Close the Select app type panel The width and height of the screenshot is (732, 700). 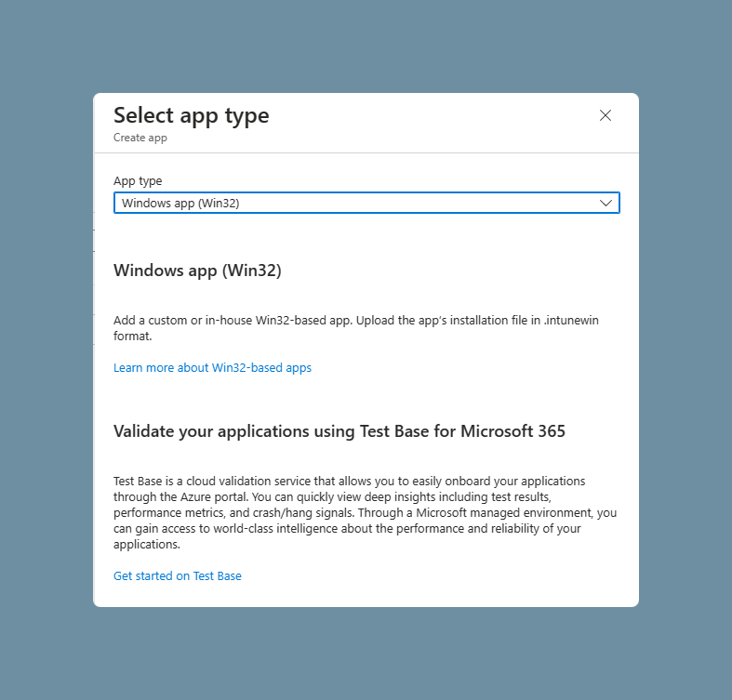tap(605, 115)
